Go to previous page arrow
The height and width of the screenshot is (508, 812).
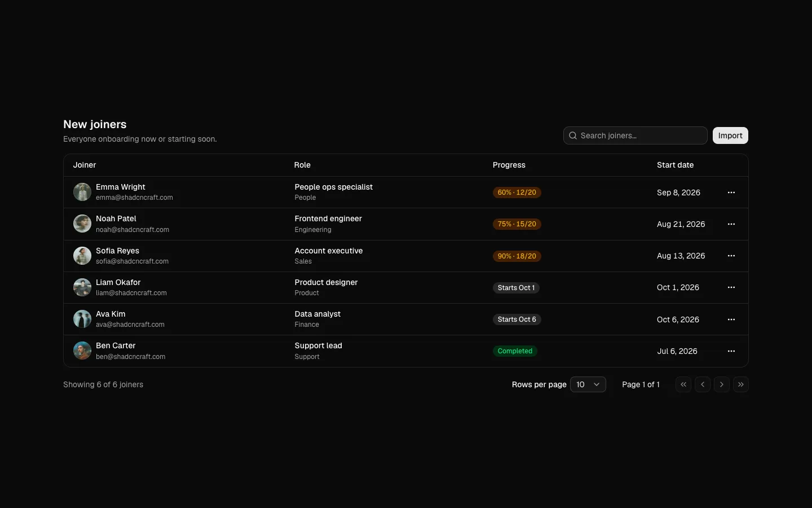[x=703, y=384]
